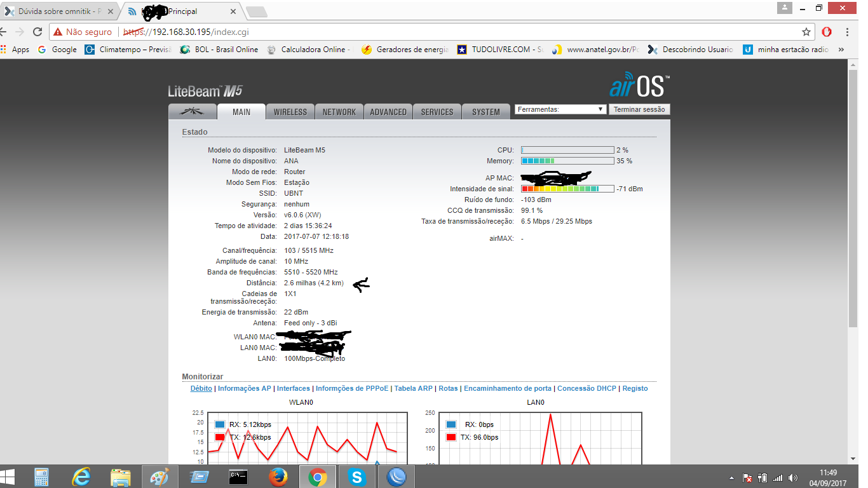Open Skype from the taskbar
The height and width of the screenshot is (488, 868).
356,477
